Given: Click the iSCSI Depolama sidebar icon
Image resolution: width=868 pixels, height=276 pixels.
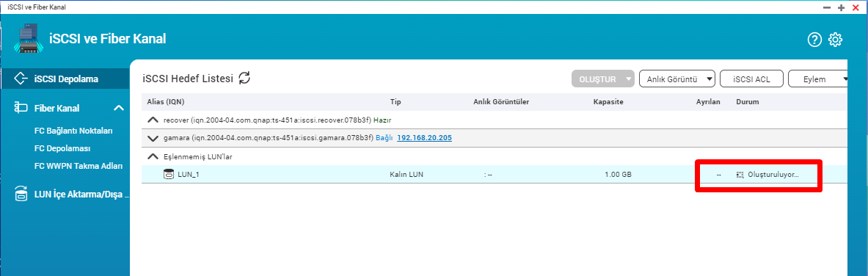Looking at the screenshot, I should [21, 79].
